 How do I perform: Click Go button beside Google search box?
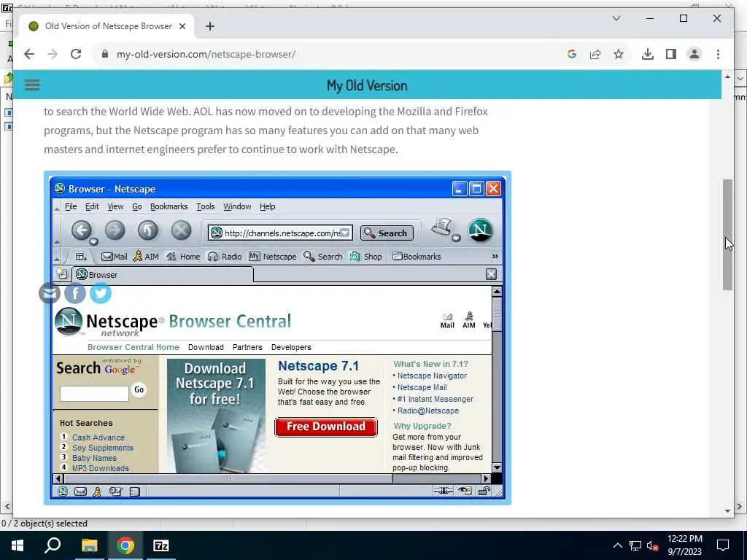point(139,390)
